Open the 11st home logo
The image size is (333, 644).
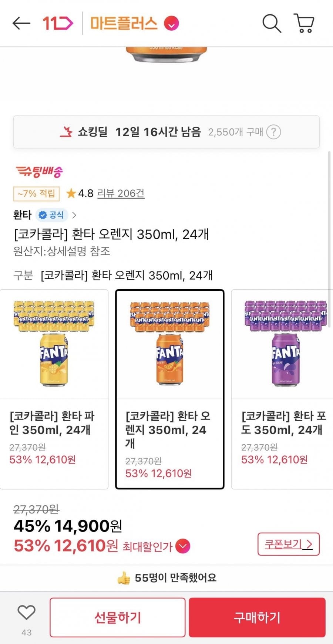57,23
